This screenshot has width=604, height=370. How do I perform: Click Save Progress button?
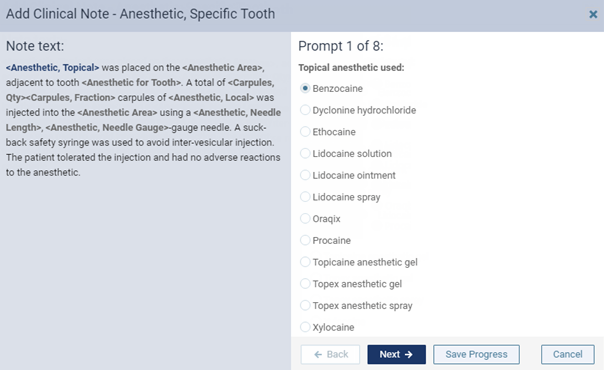476,354
